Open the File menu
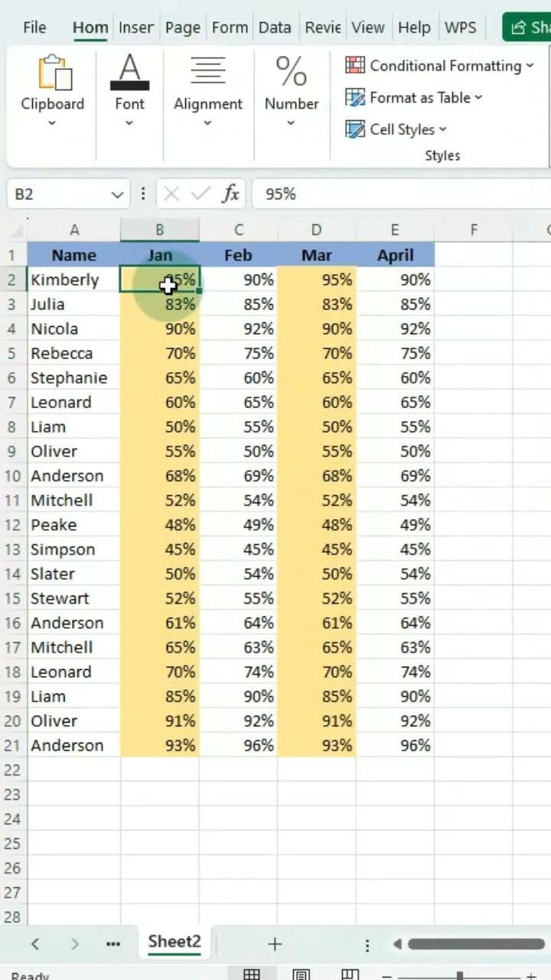551x980 pixels. 34,28
